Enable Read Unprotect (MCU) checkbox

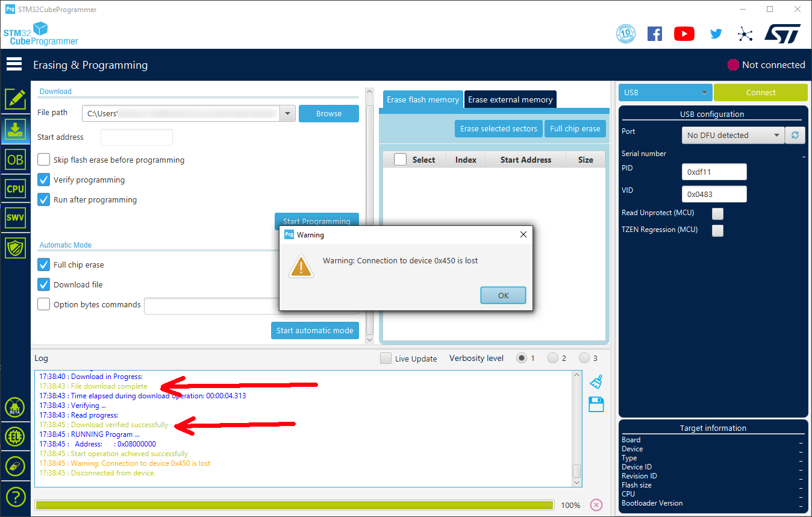[717, 213]
